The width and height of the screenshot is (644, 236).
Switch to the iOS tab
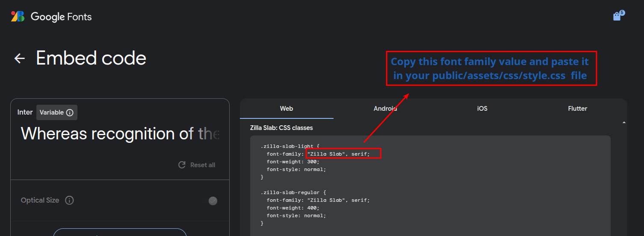(x=482, y=109)
